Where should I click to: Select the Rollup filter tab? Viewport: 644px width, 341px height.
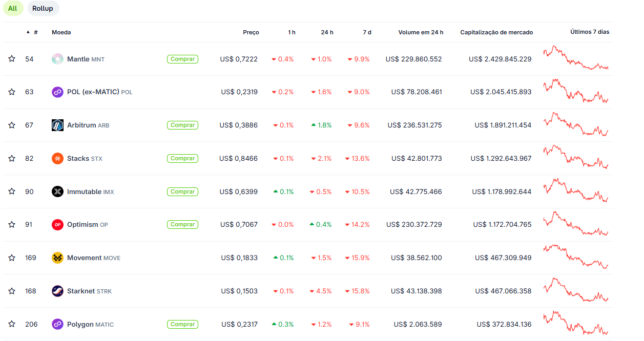43,8
